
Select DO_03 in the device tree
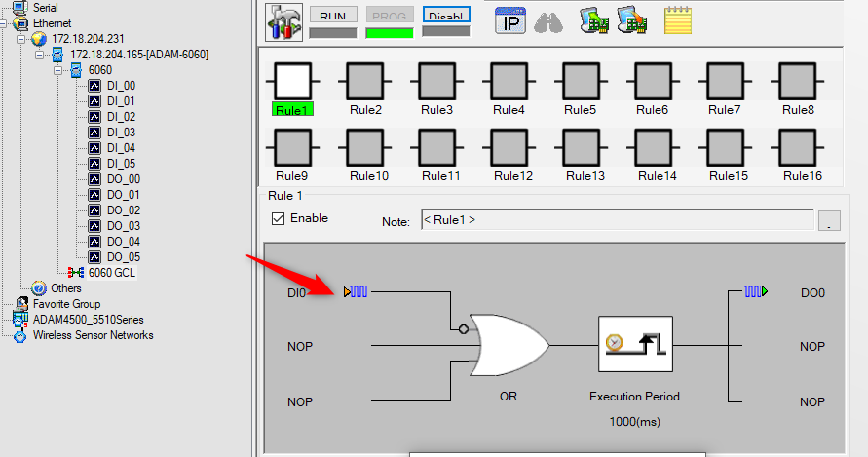tap(124, 226)
